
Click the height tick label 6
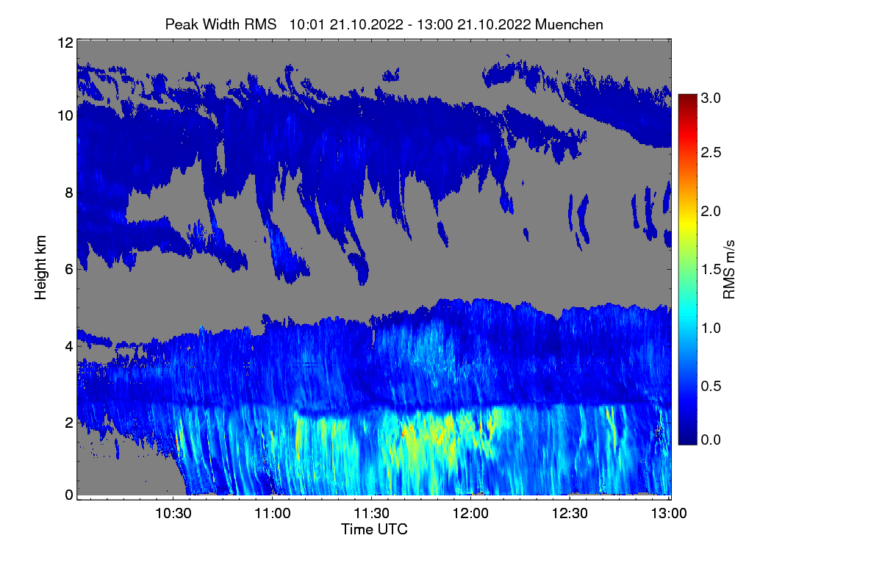pos(69,269)
